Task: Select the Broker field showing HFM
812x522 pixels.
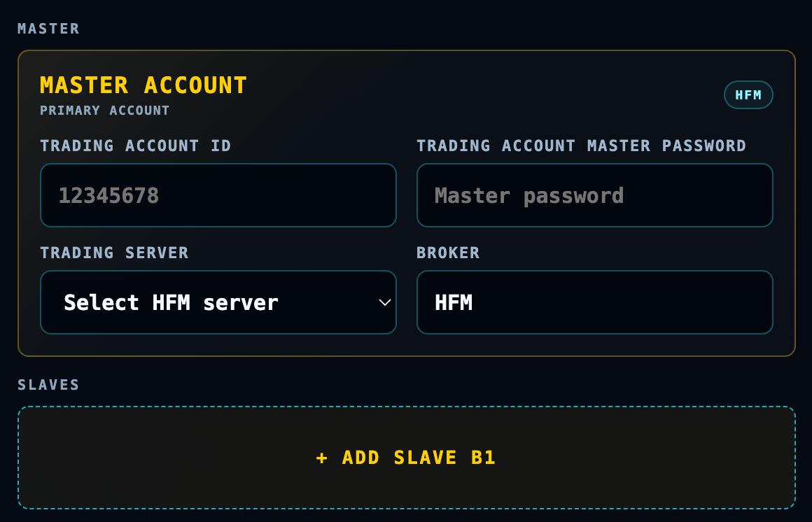Action: pyautogui.click(x=594, y=302)
